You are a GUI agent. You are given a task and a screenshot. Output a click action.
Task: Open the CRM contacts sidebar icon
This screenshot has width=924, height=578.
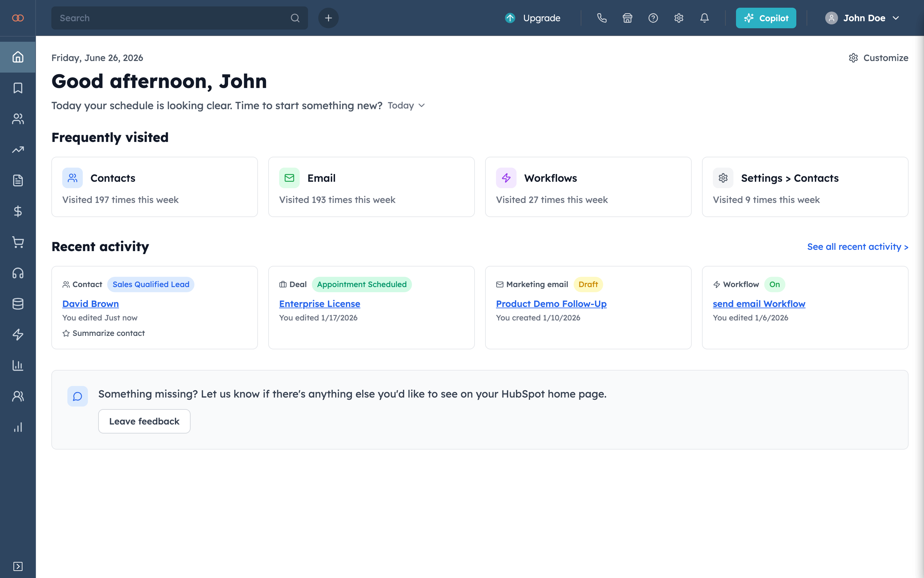coord(18,119)
